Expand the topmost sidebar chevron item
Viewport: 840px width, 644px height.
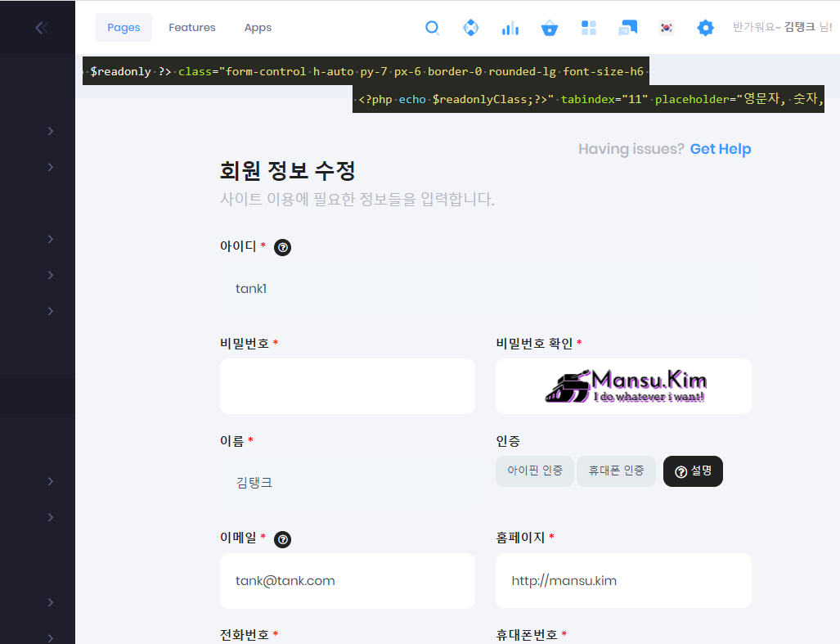51,131
